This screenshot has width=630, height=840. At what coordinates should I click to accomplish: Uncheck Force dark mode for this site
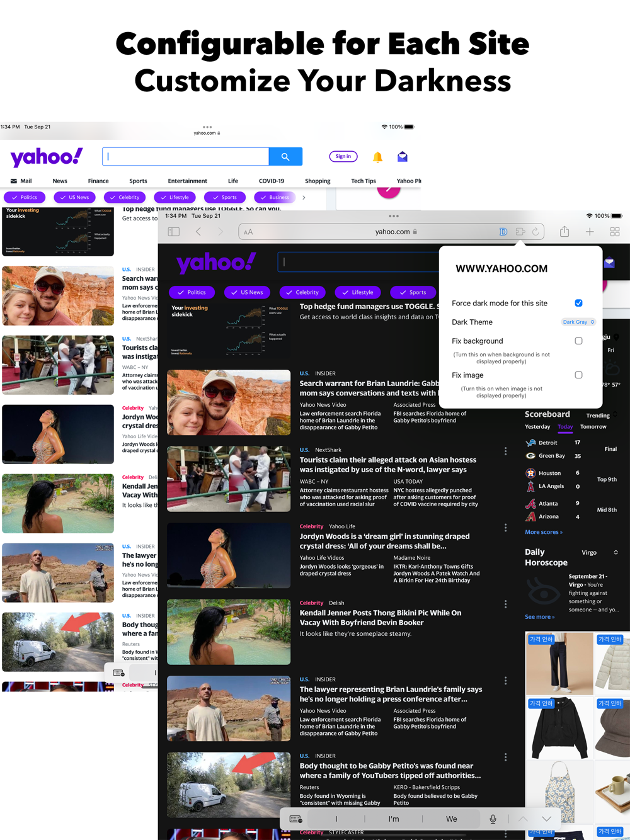tap(578, 303)
